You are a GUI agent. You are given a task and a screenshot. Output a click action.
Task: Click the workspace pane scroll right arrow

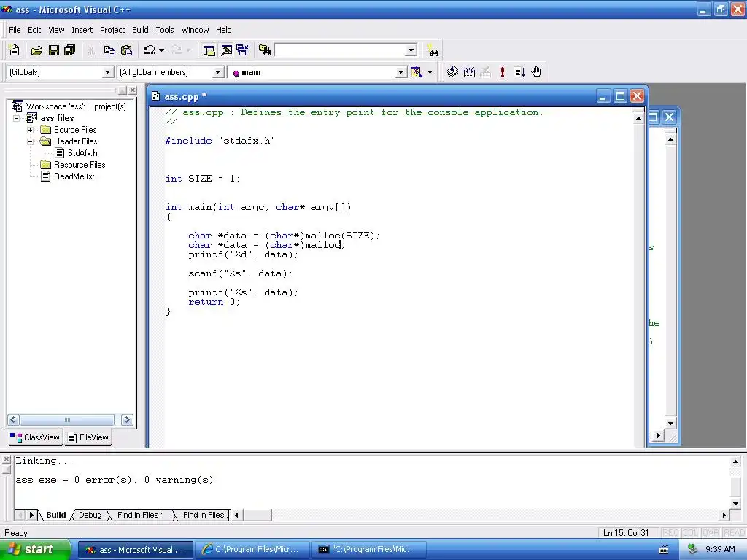[x=127, y=420]
